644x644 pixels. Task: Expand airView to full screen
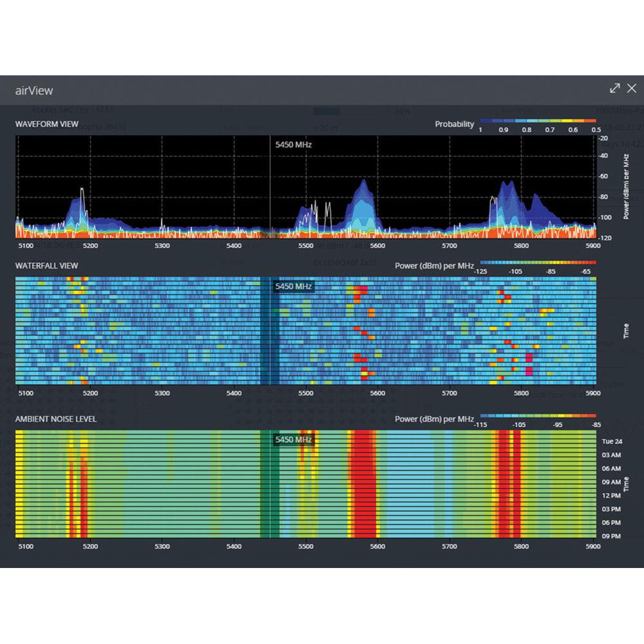click(x=615, y=88)
